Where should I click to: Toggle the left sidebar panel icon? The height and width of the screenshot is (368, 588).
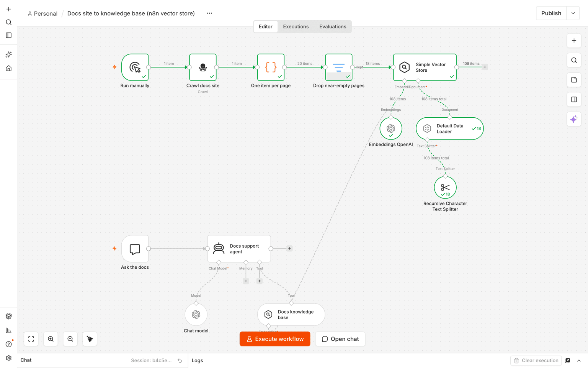point(8,35)
